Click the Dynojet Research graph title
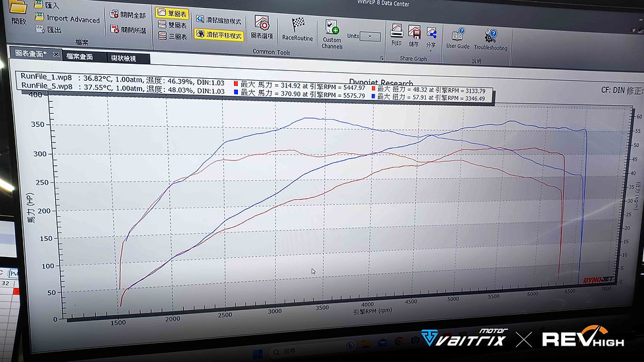 click(x=380, y=83)
